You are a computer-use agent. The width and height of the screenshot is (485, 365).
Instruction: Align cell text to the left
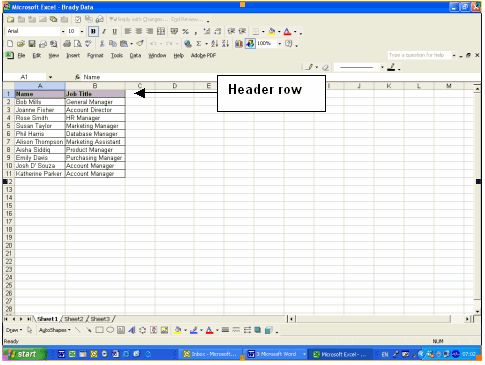(x=128, y=32)
